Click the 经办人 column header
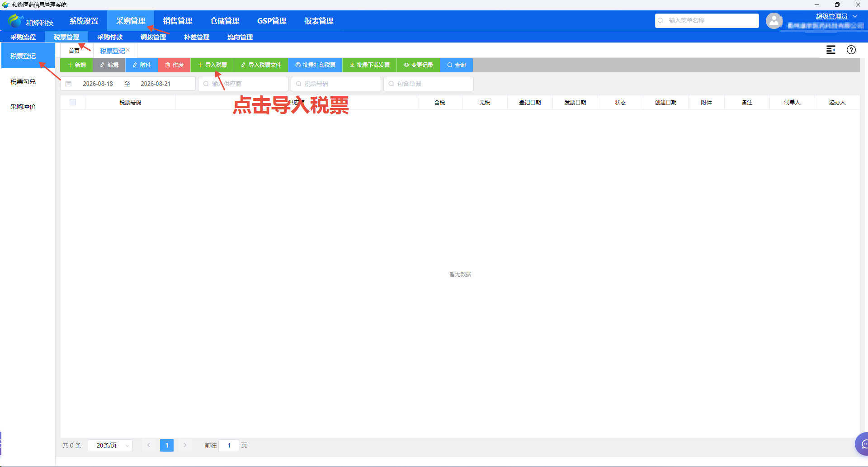This screenshot has width=868, height=467. click(x=837, y=102)
